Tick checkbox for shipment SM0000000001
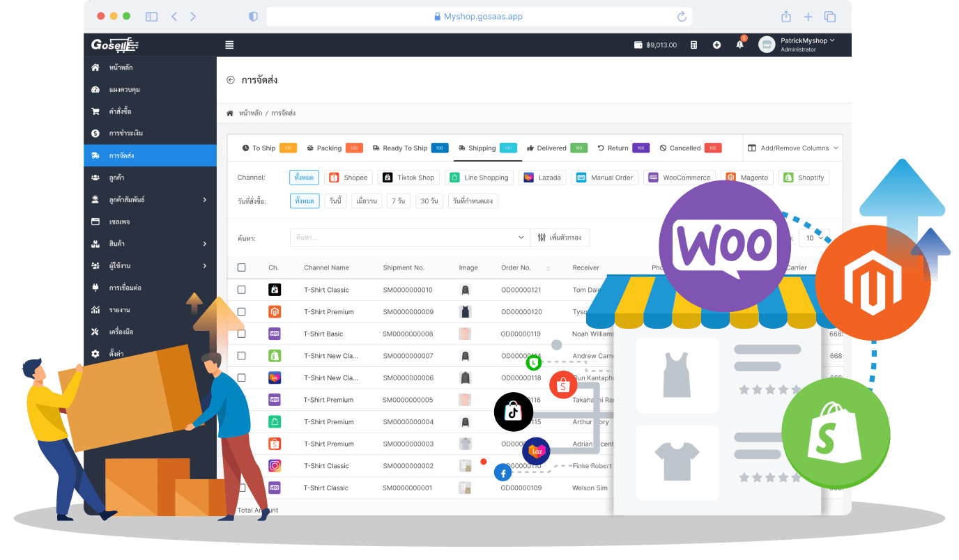The image size is (959, 560). [x=241, y=488]
